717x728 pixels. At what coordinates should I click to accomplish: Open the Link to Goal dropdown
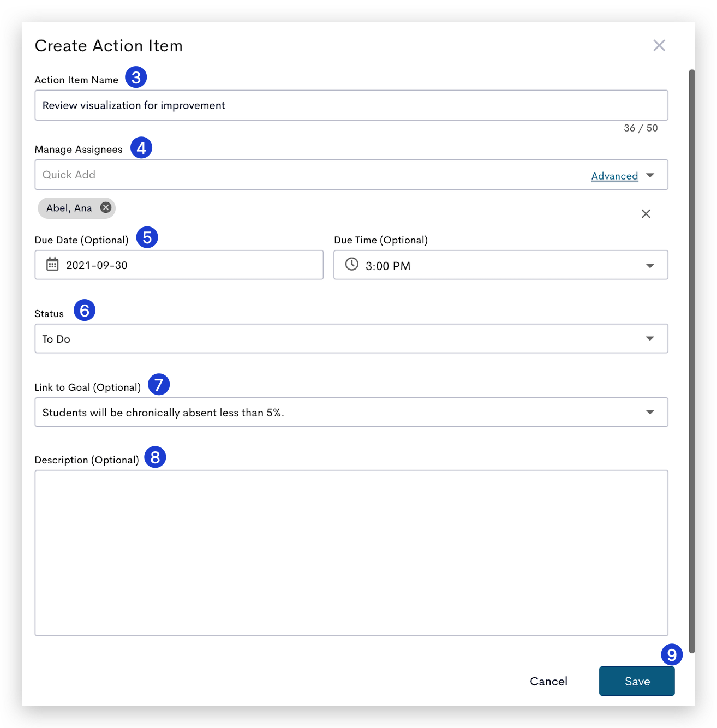351,412
